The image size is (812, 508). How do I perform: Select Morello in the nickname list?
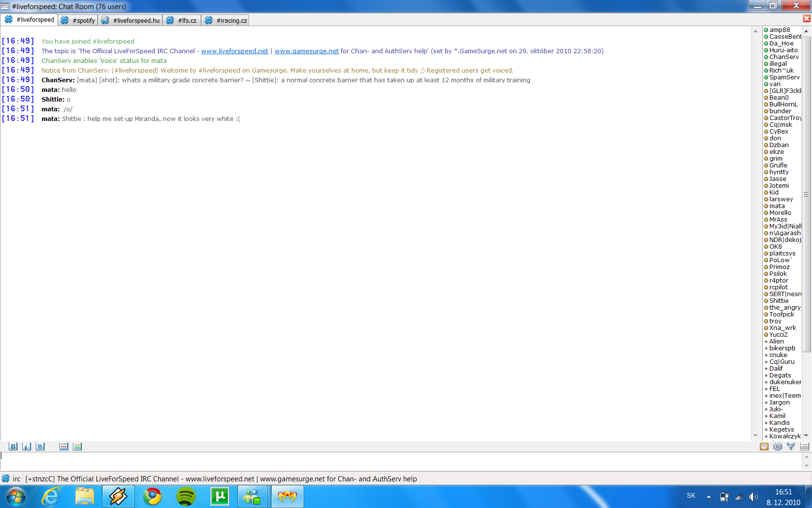pyautogui.click(x=781, y=213)
